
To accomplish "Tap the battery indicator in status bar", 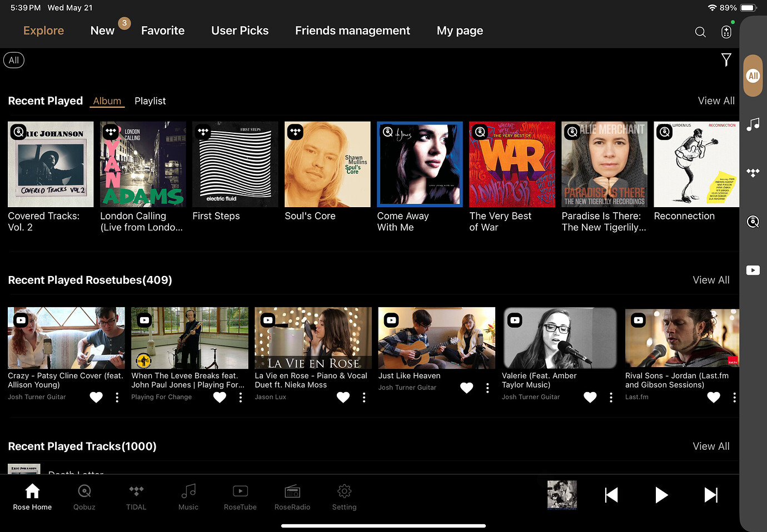I will (x=748, y=8).
